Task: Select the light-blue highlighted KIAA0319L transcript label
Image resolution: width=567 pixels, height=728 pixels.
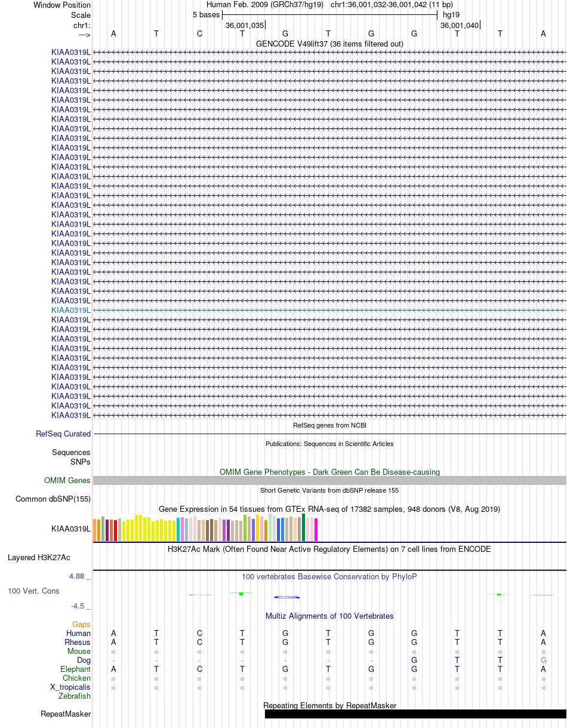Action: (x=71, y=311)
